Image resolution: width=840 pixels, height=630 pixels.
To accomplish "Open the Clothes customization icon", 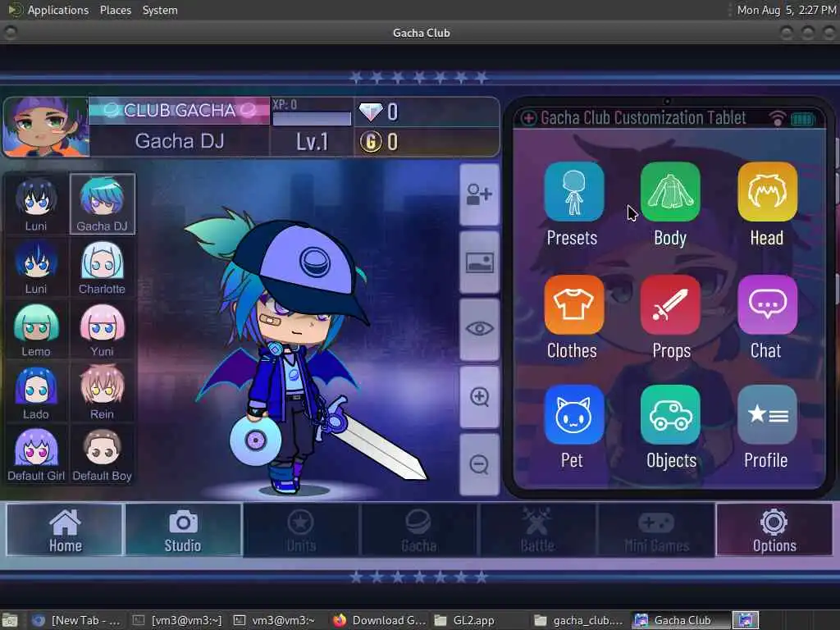I will (573, 305).
